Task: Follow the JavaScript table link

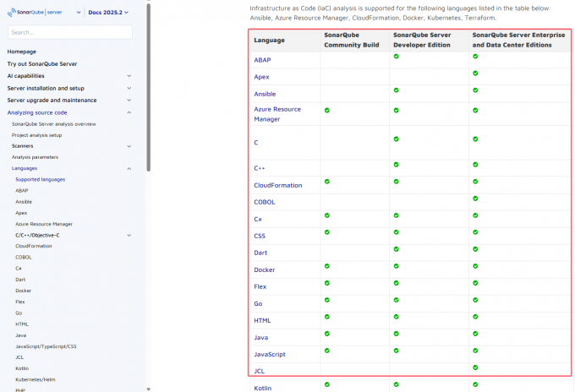Action: point(270,355)
